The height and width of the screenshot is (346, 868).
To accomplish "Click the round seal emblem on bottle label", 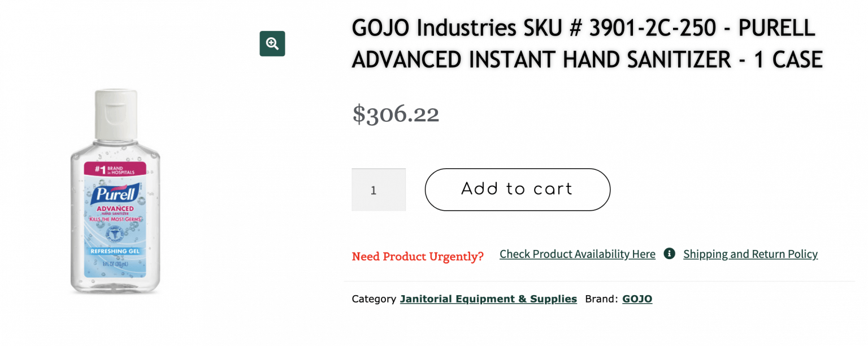I will (115, 234).
